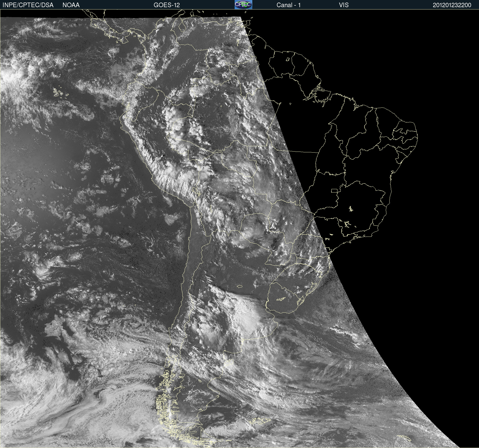Click the satellite cloud image over South America
The height and width of the screenshot is (448, 479).
click(x=239, y=229)
